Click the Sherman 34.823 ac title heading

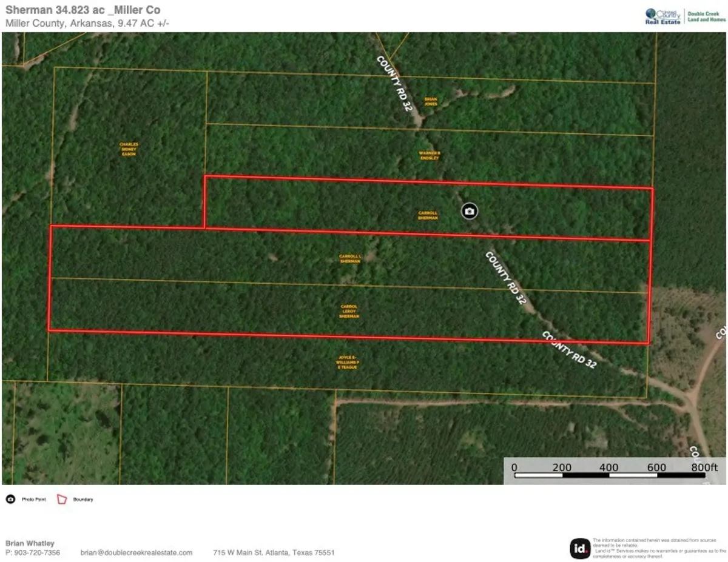[83, 10]
